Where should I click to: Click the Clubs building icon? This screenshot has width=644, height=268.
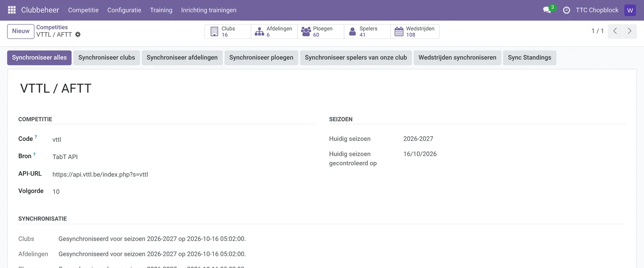(215, 31)
